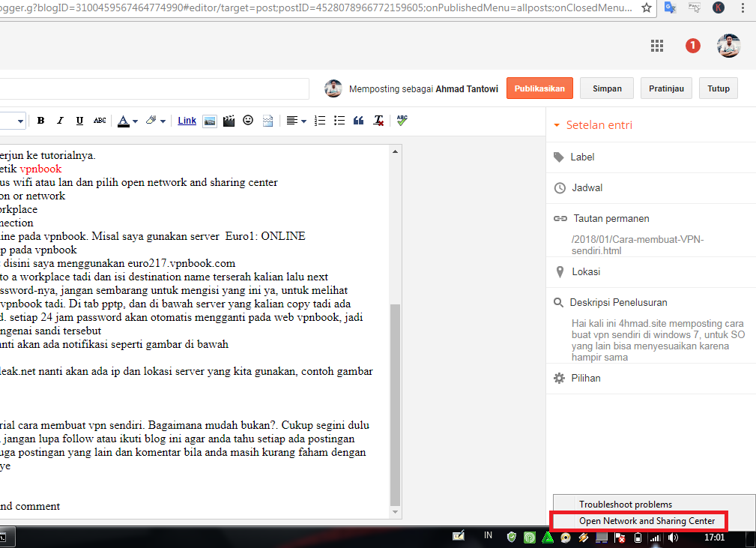
Task: Click Pratinjau to preview the post
Action: tap(666, 88)
